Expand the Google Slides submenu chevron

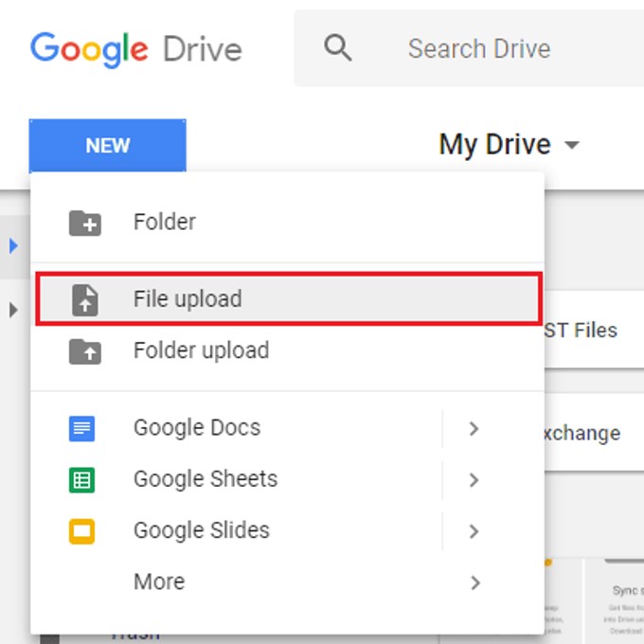(x=474, y=531)
